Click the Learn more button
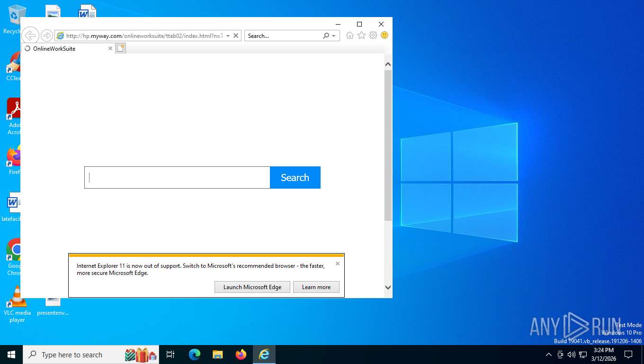 (x=316, y=287)
